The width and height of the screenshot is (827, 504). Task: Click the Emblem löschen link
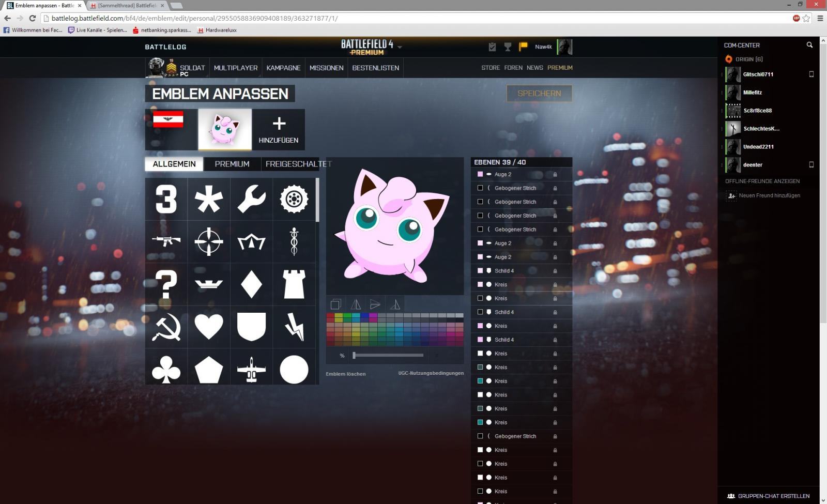(x=346, y=374)
